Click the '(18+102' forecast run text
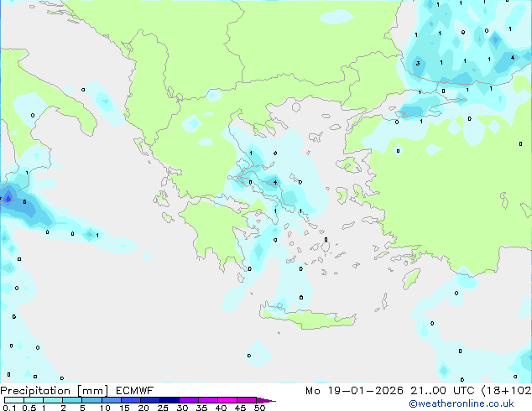Viewport: 532px width, 411px height. [x=506, y=391]
